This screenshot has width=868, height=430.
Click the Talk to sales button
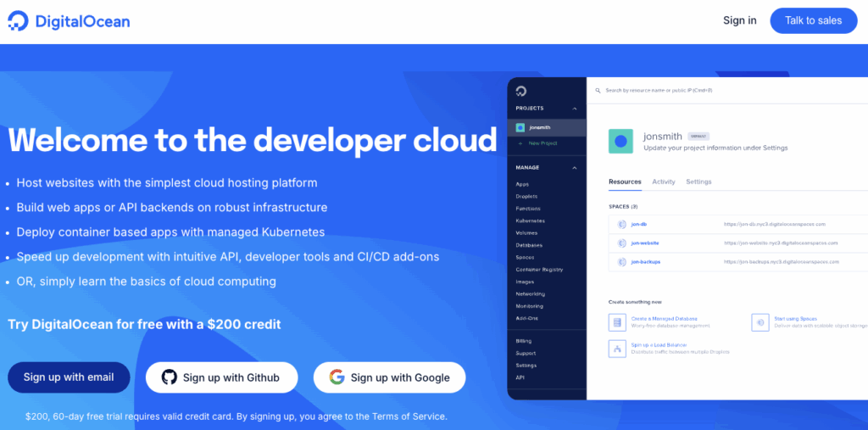pos(813,20)
